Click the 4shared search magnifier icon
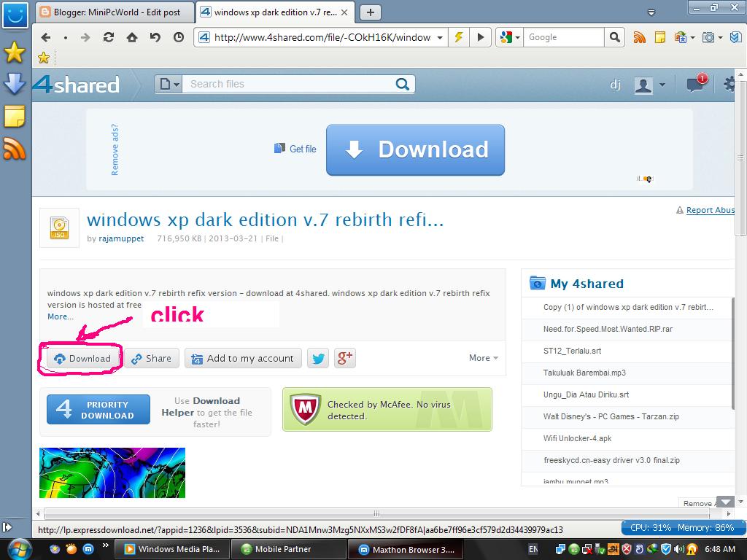Viewport: 747px width, 560px height. [403, 85]
